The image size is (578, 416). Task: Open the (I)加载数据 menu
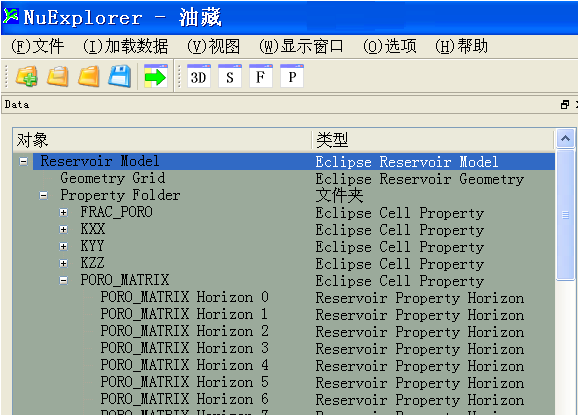pos(126,46)
